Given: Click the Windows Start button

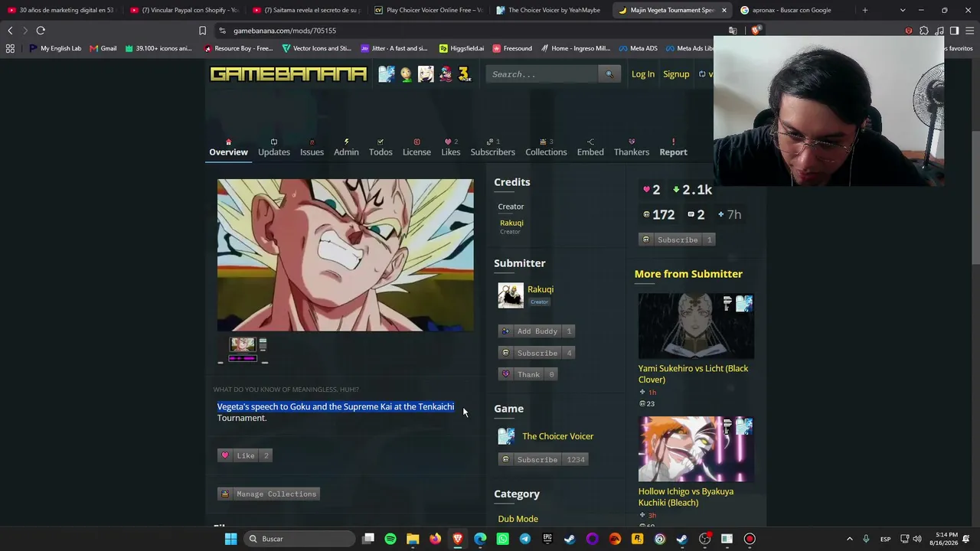Looking at the screenshot, I should pyautogui.click(x=230, y=539).
